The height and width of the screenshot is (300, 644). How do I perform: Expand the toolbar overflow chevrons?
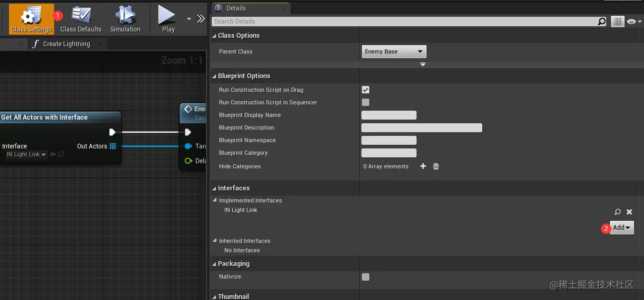tap(201, 19)
